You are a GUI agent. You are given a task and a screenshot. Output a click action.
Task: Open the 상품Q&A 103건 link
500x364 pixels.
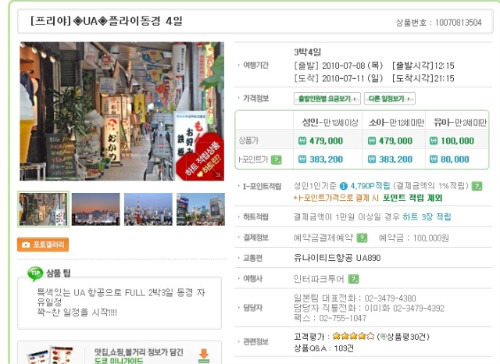point(323,348)
